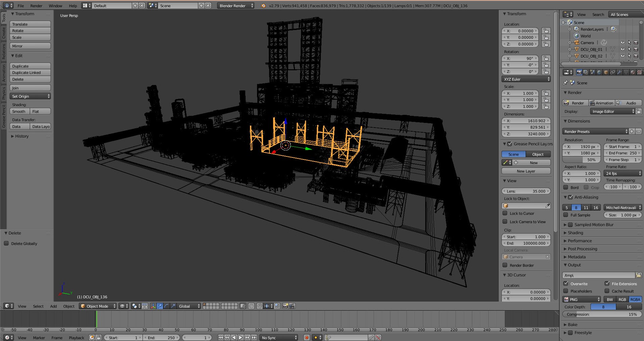Open the Render Layers properties tab

pos(586,72)
